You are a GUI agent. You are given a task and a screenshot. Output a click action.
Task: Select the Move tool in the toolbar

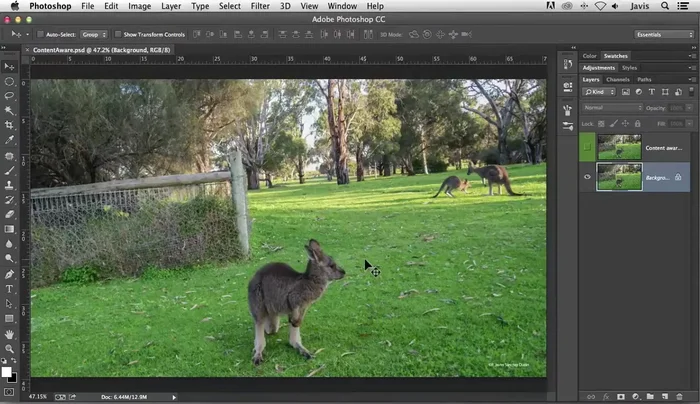pos(9,67)
